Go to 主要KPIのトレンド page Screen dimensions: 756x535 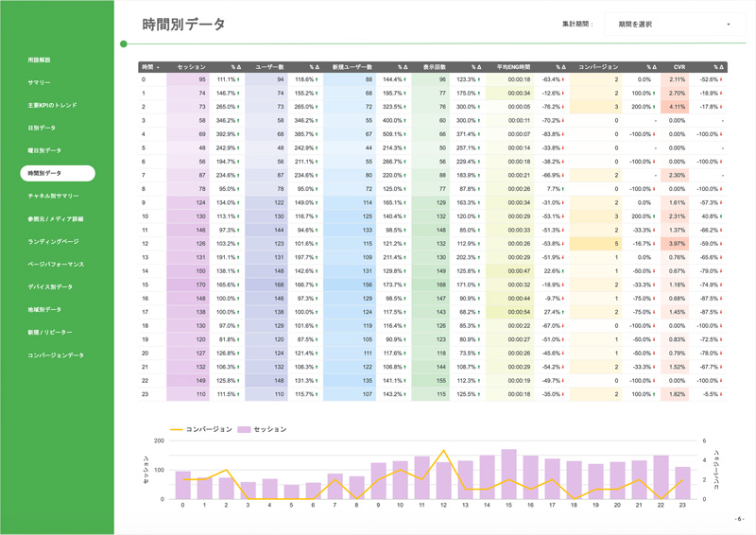tap(53, 106)
